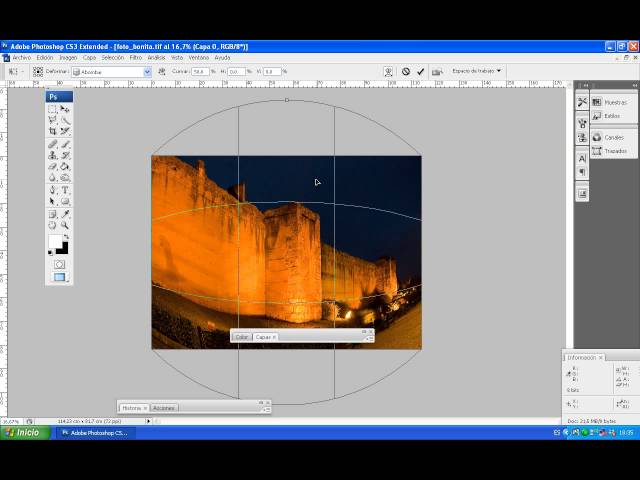Image resolution: width=640 pixels, height=480 pixels.
Task: Open the Imagen menu
Action: coord(68,58)
